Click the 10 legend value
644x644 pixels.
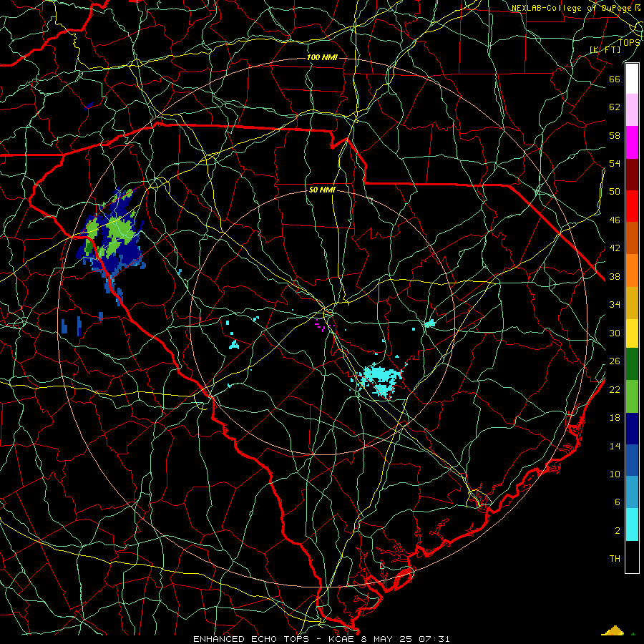click(615, 474)
